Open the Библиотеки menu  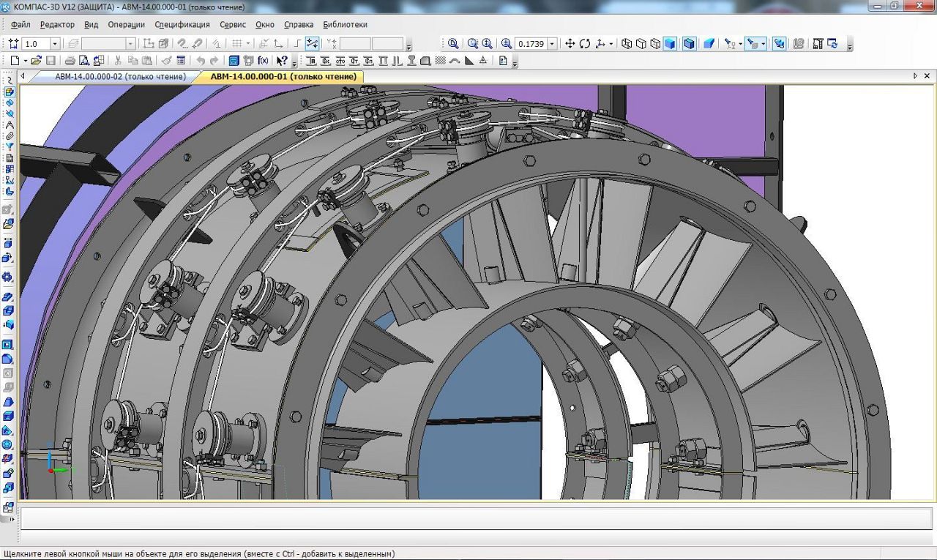coord(345,24)
